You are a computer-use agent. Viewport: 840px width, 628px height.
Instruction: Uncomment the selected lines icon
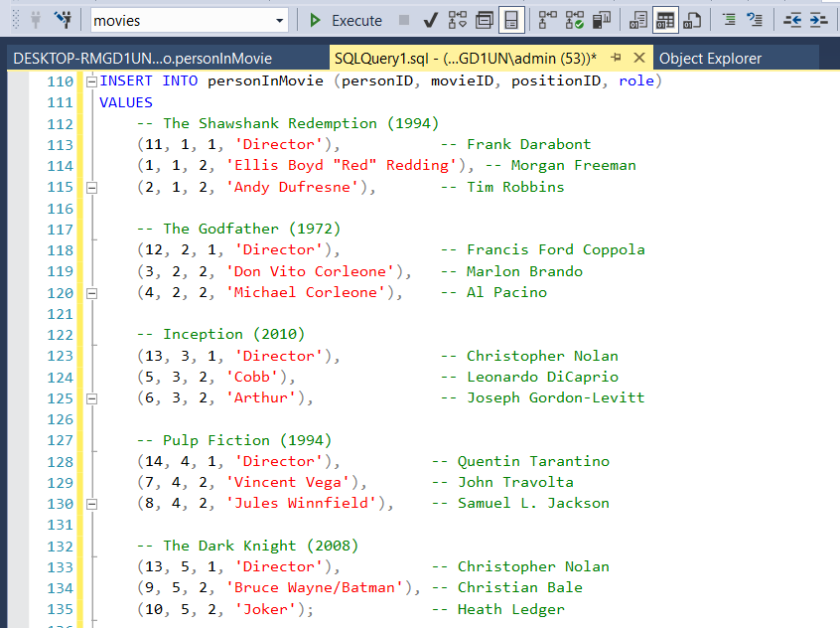point(756,21)
